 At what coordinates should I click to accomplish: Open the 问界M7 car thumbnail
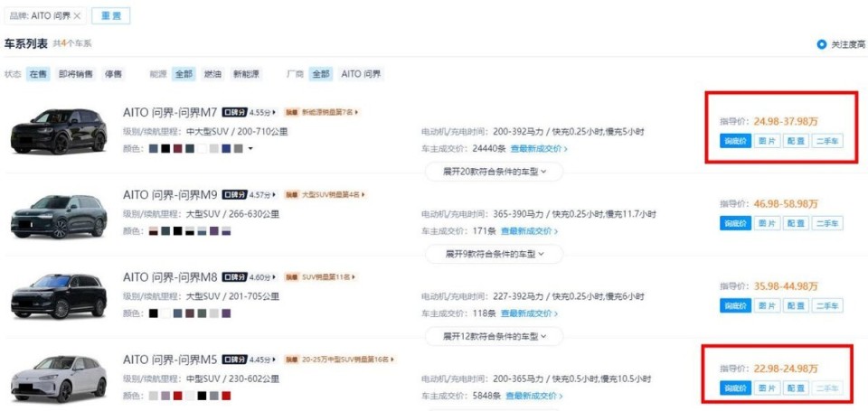(x=59, y=131)
